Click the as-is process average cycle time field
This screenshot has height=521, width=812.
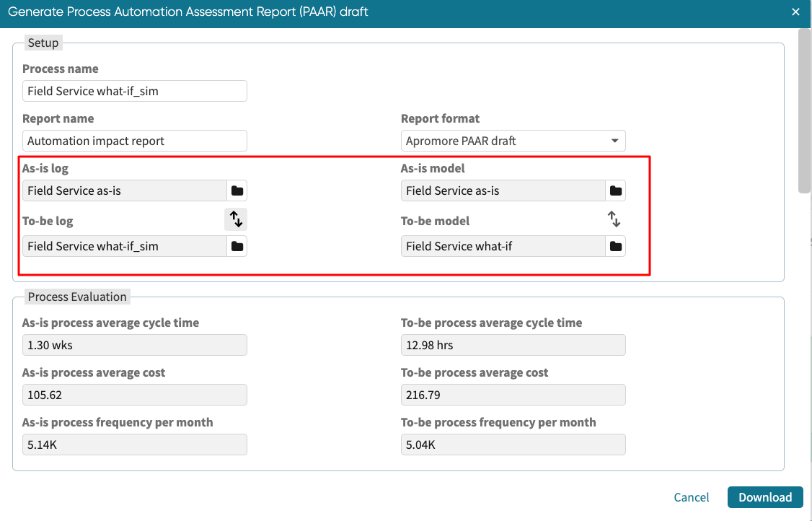click(135, 345)
